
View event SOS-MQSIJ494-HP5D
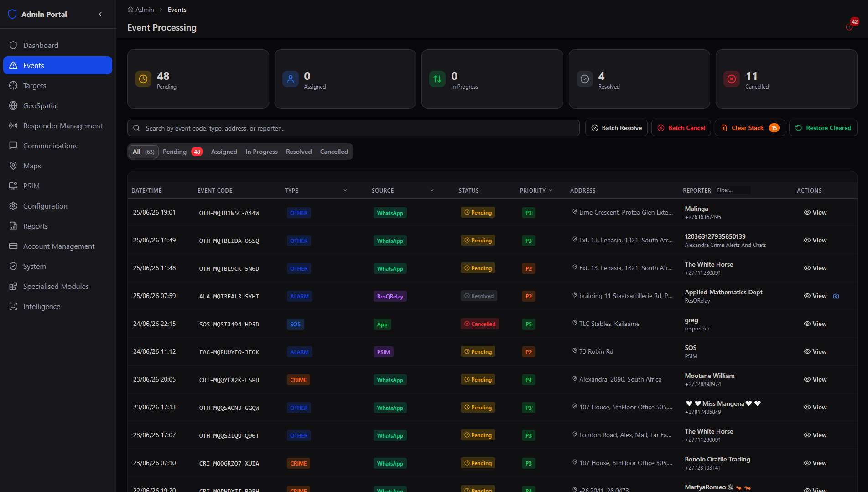click(x=815, y=324)
